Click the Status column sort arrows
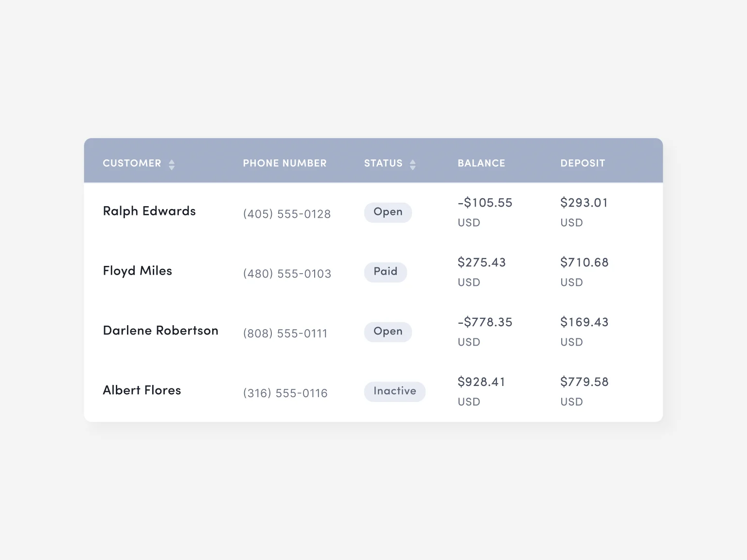 coord(412,164)
